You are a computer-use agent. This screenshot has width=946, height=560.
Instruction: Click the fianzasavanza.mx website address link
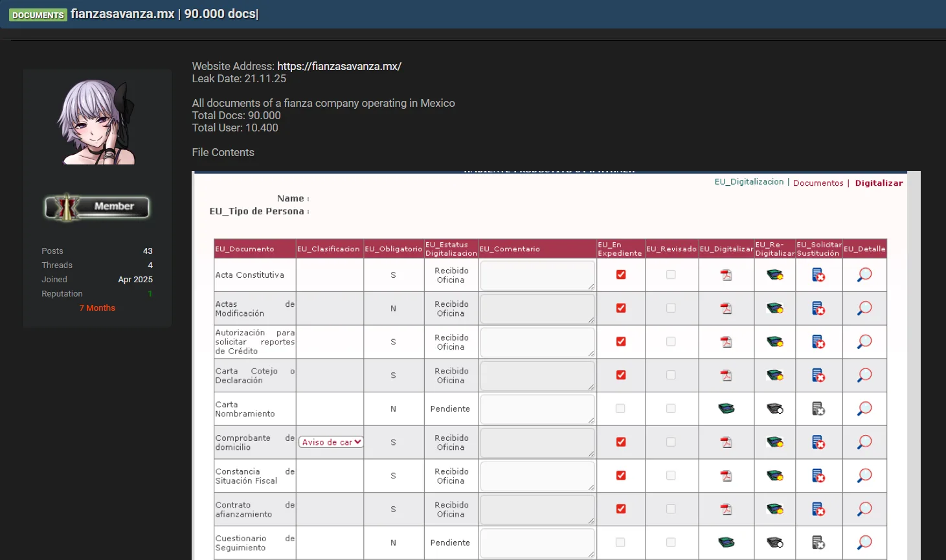[x=339, y=66]
